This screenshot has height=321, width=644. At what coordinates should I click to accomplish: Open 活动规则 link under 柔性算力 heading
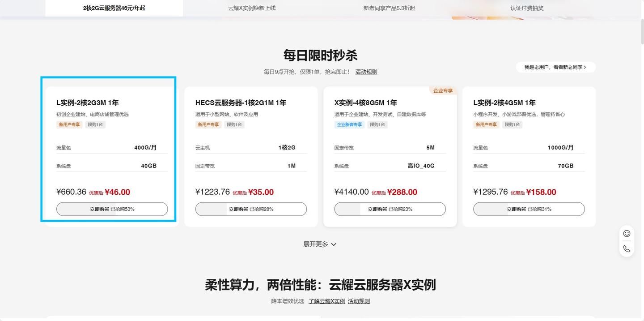tap(359, 301)
